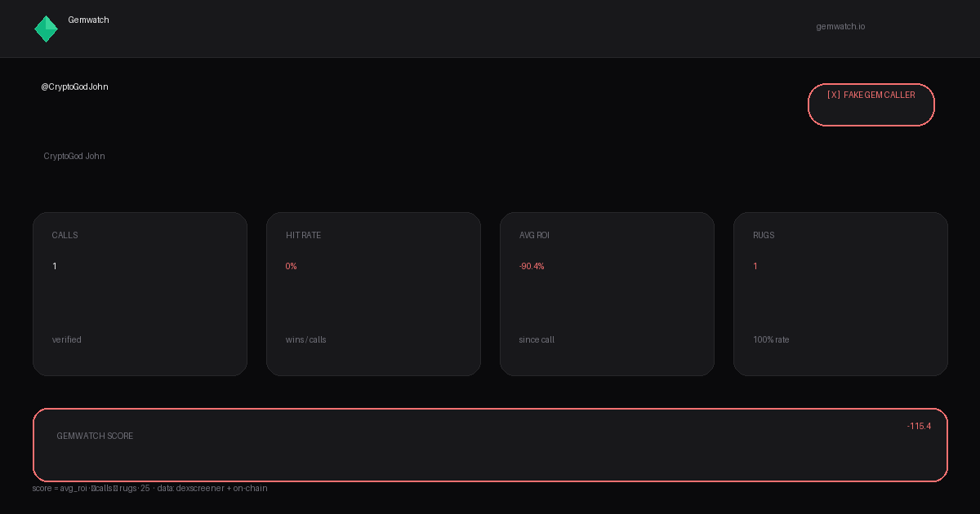Viewport: 980px width, 514px height.
Task: Click the wins / calls caption
Action: click(x=305, y=340)
